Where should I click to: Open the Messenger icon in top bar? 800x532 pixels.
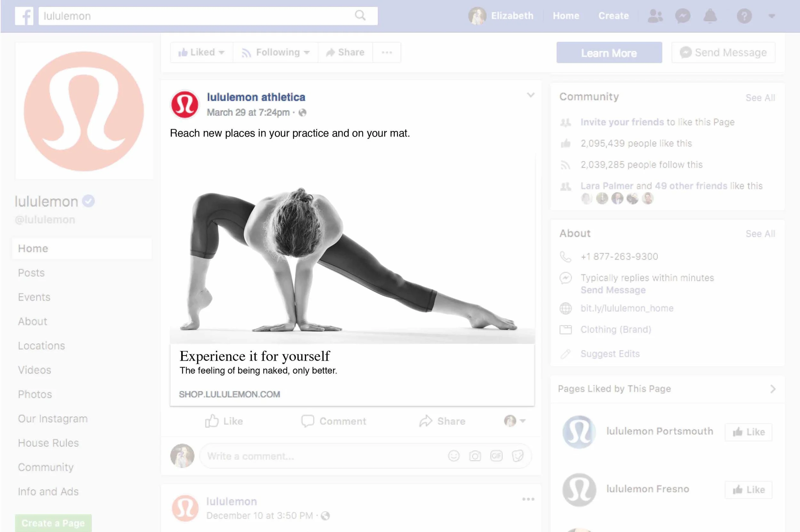(x=683, y=16)
